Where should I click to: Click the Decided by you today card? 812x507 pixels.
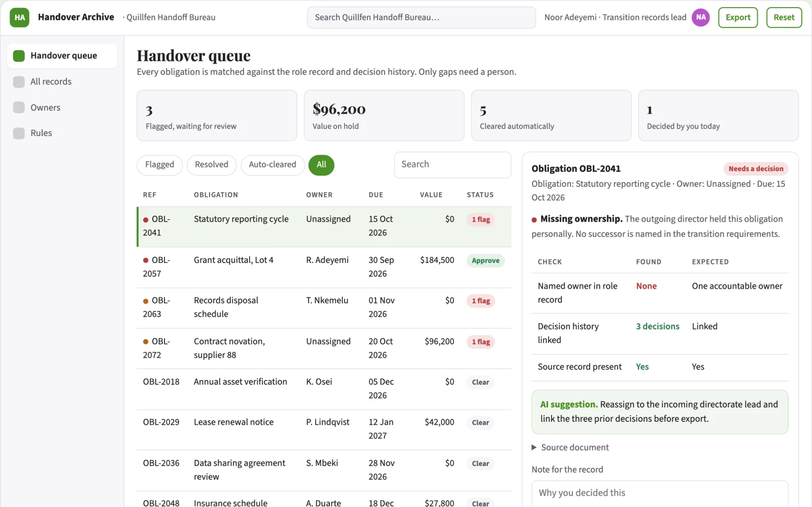[718, 116]
